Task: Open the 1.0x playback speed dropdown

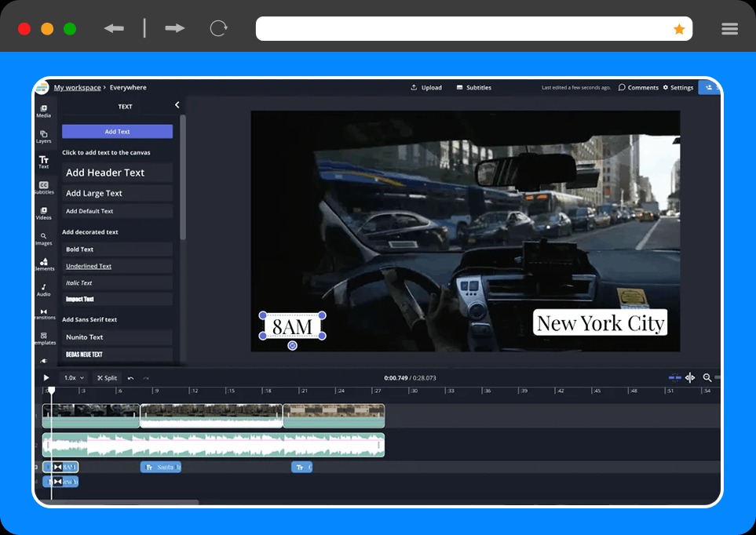Action: click(x=75, y=378)
